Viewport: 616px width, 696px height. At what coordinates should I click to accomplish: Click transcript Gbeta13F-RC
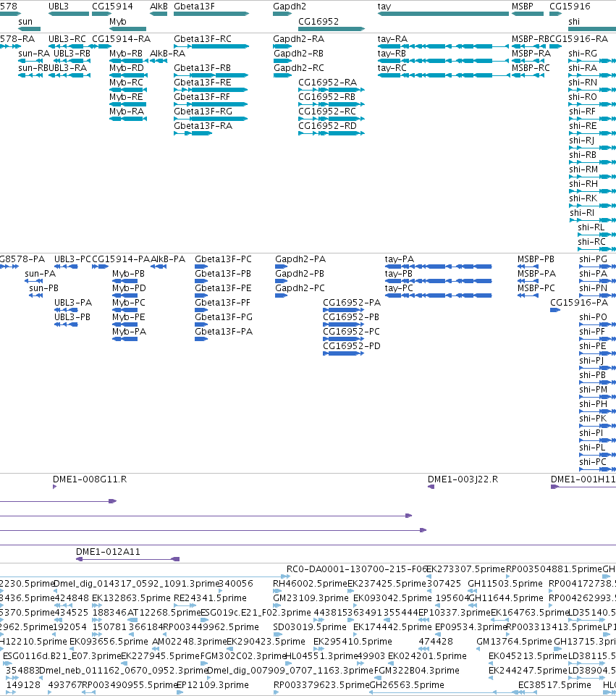[211, 46]
